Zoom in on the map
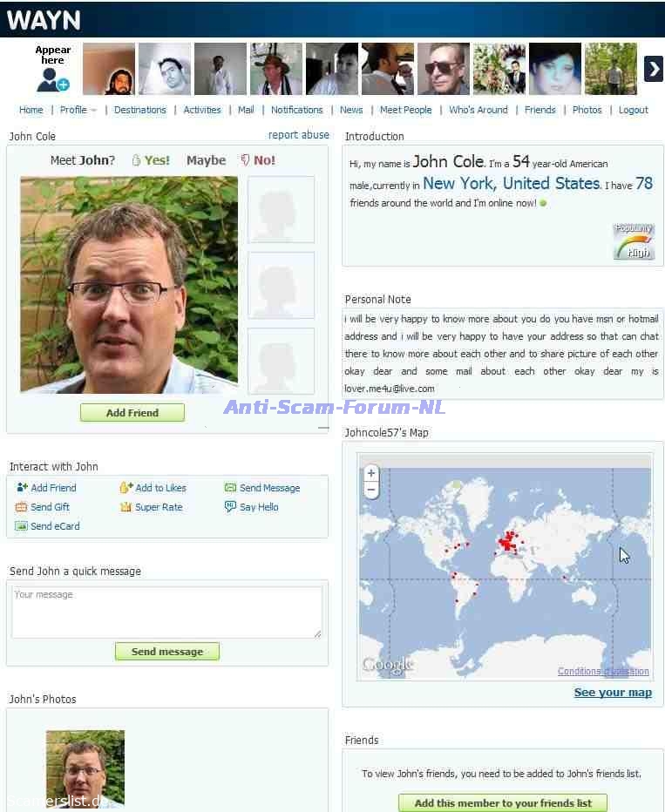Screen dimensions: 665x812 (370, 473)
